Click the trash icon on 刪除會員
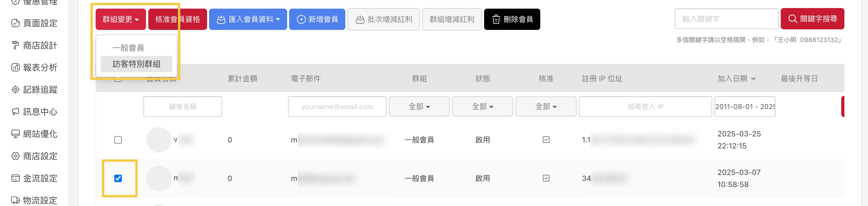 pos(496,20)
